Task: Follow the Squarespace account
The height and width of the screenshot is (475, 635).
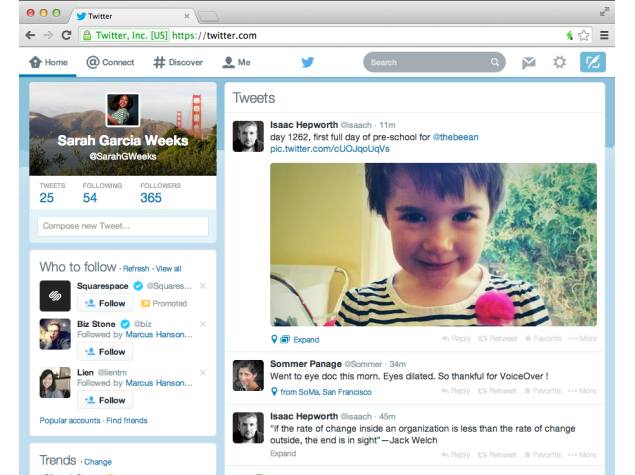Action: coord(105,303)
